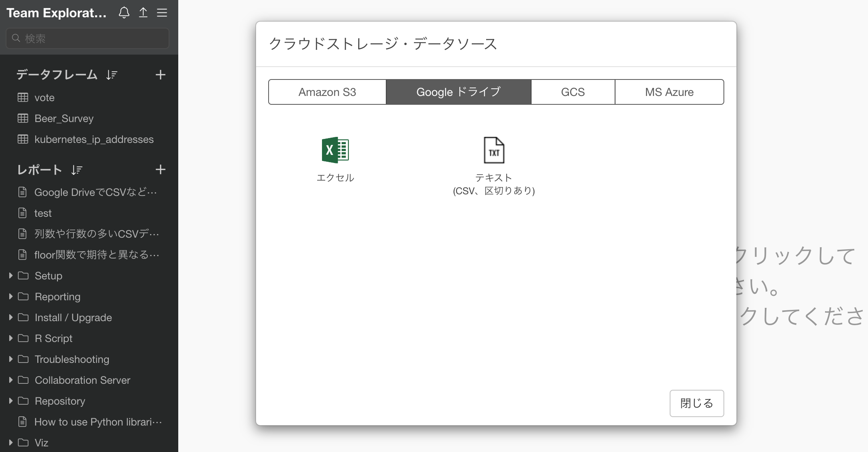Image resolution: width=868 pixels, height=452 pixels.
Task: Expand the Setup folder
Action: (x=11, y=275)
